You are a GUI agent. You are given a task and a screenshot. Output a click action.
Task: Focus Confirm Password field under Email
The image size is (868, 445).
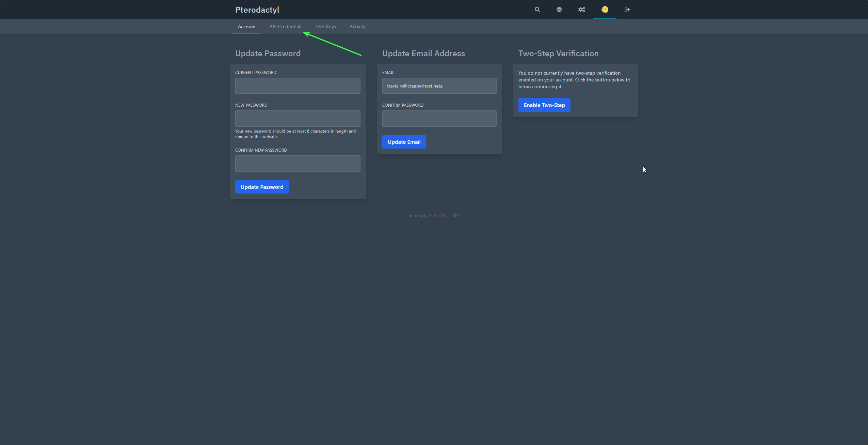tap(439, 119)
